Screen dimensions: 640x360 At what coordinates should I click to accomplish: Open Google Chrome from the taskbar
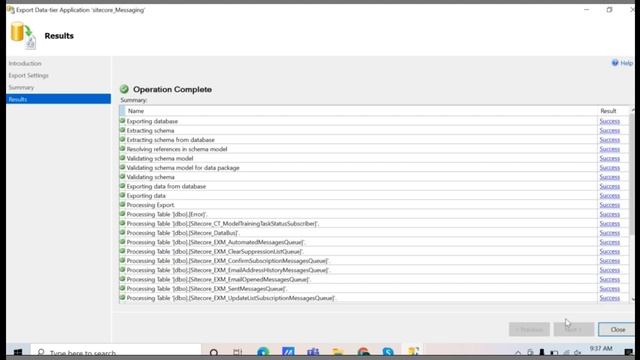(363, 352)
